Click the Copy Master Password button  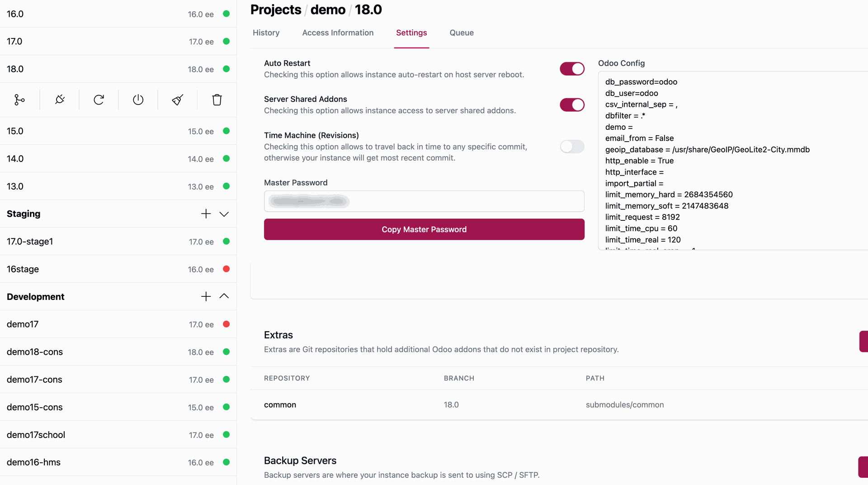coord(424,229)
